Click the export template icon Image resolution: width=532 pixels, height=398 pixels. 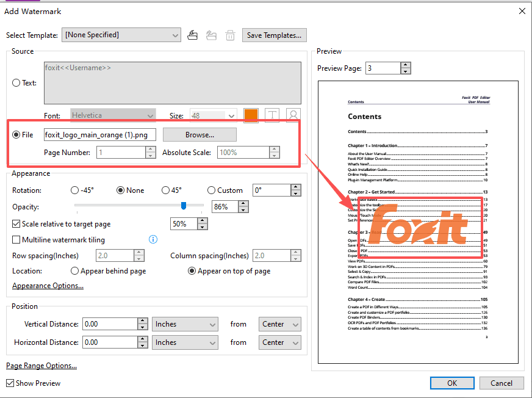[211, 35]
